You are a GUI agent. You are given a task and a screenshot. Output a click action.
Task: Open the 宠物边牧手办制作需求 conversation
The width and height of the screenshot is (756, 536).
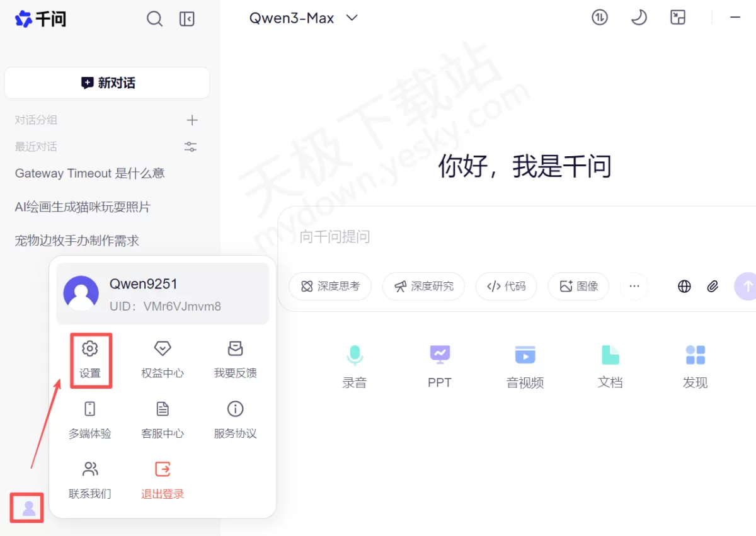77,240
